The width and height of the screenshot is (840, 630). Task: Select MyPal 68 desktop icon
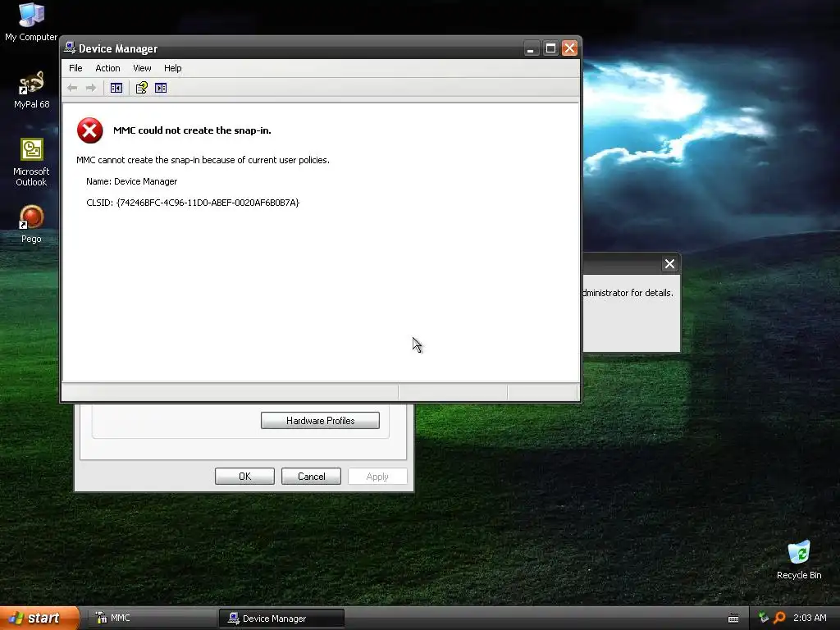(32, 90)
